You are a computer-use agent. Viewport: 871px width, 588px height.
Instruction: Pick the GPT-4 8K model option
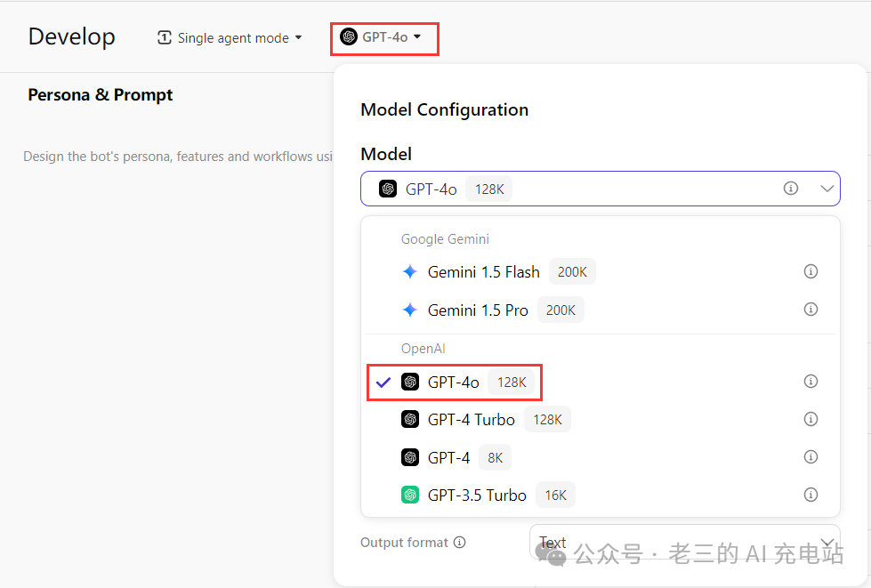pos(448,457)
